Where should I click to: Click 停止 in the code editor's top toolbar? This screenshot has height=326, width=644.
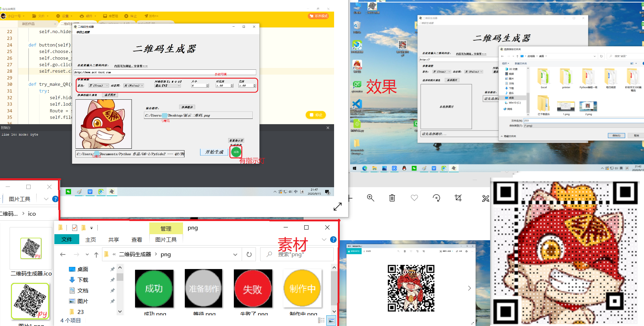point(130,16)
